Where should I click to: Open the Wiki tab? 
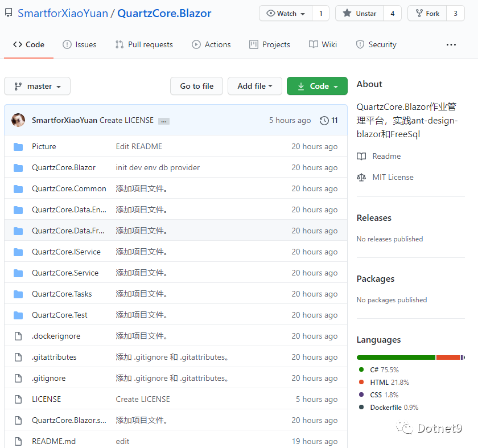coord(323,45)
